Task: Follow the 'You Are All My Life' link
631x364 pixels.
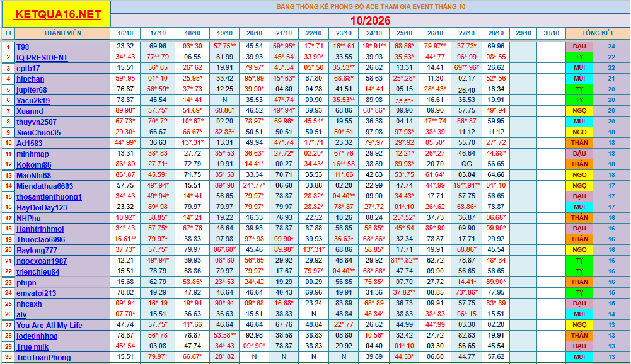Action: 49,326
